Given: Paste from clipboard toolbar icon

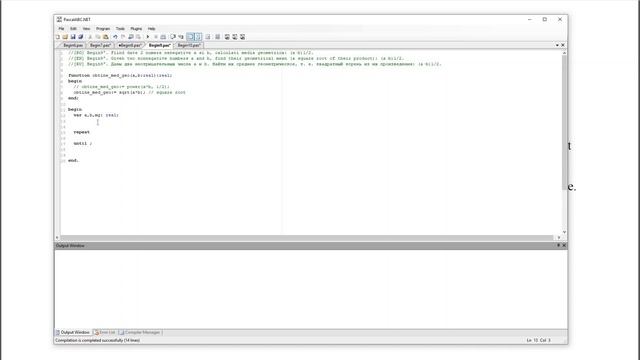Looking at the screenshot, I should pos(106,37).
